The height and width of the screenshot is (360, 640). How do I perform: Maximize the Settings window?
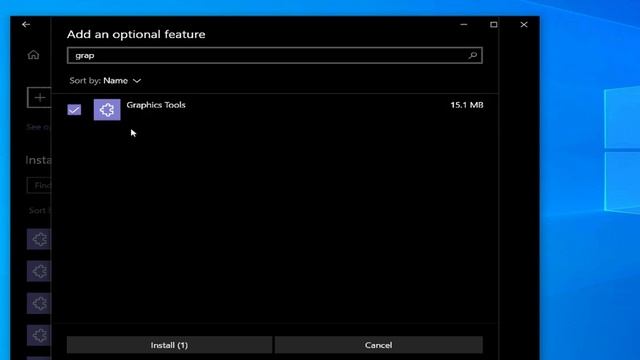click(493, 24)
